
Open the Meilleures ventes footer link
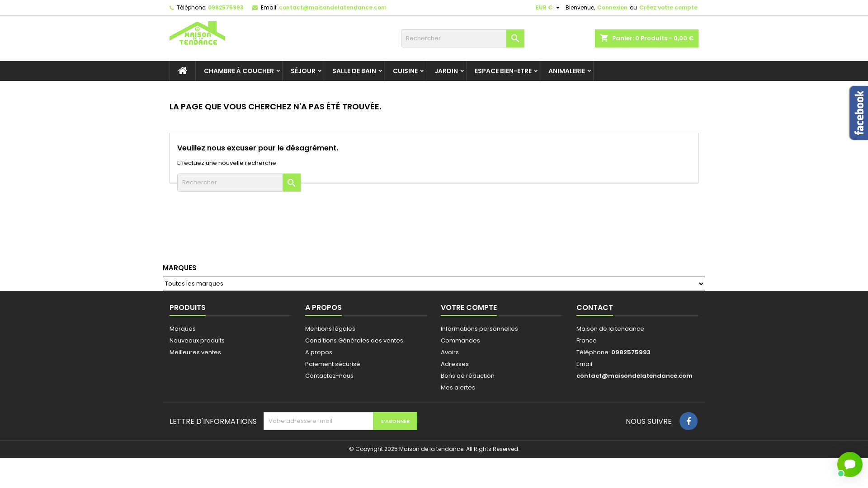click(x=195, y=352)
